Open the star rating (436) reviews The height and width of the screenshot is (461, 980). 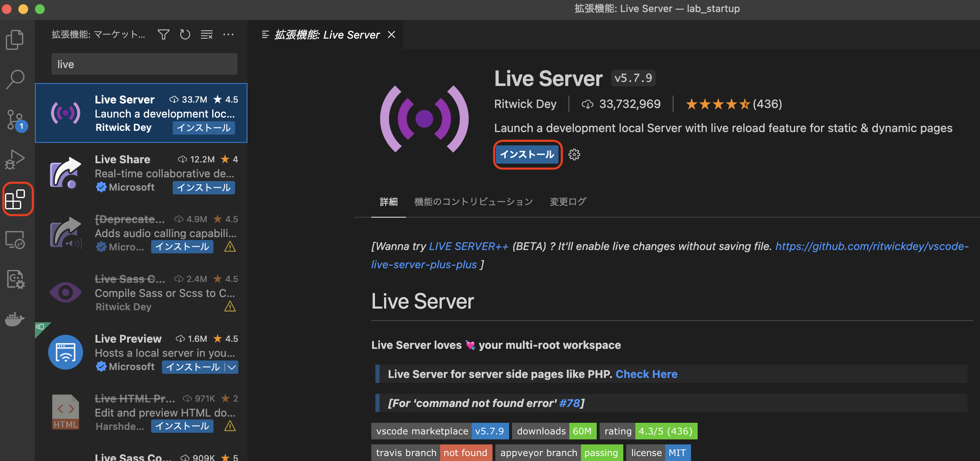tap(734, 104)
